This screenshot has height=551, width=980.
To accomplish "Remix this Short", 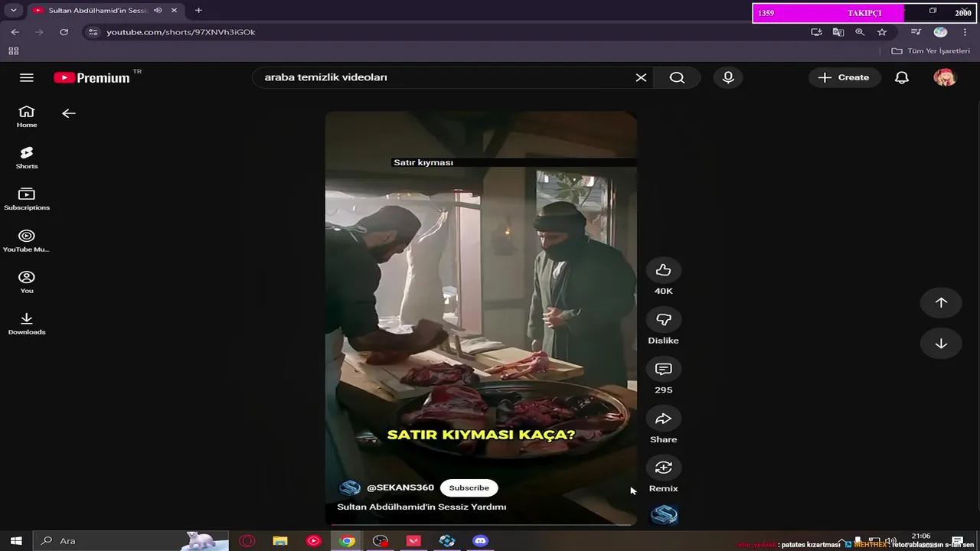I will click(x=663, y=467).
